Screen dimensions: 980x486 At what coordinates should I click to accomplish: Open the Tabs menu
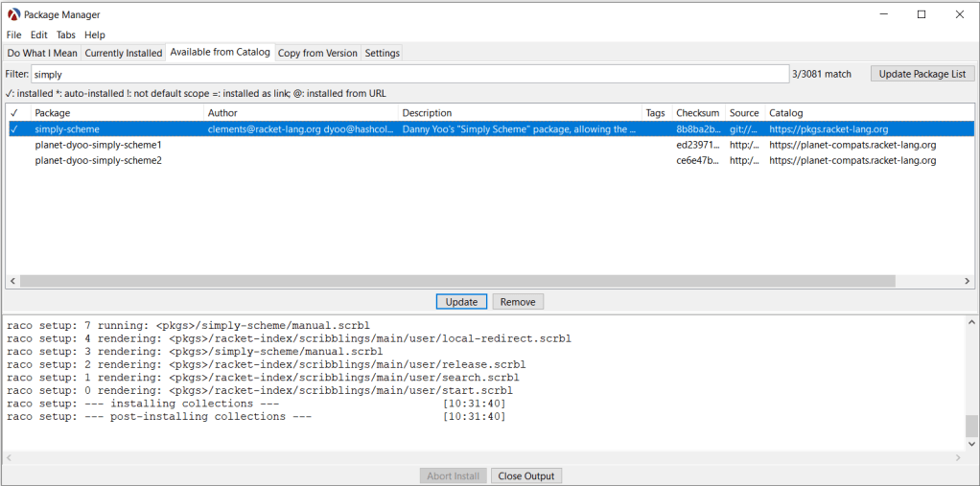click(65, 35)
